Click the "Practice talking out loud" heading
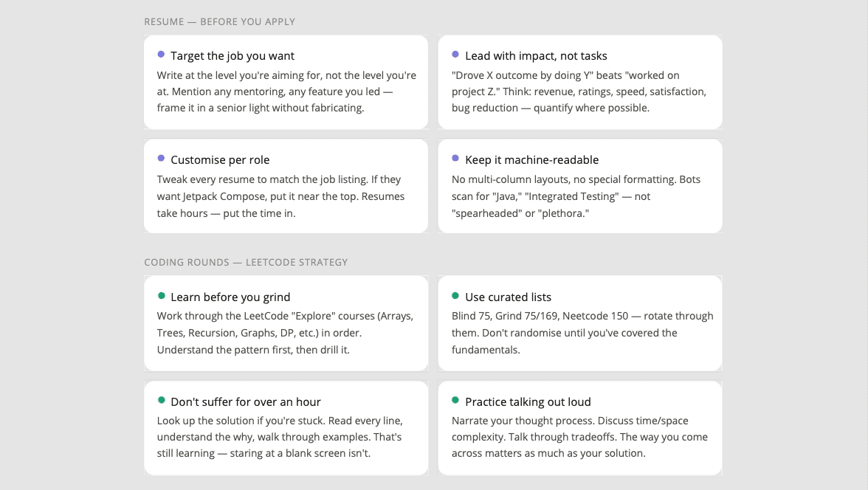This screenshot has width=868, height=490. [x=528, y=402]
